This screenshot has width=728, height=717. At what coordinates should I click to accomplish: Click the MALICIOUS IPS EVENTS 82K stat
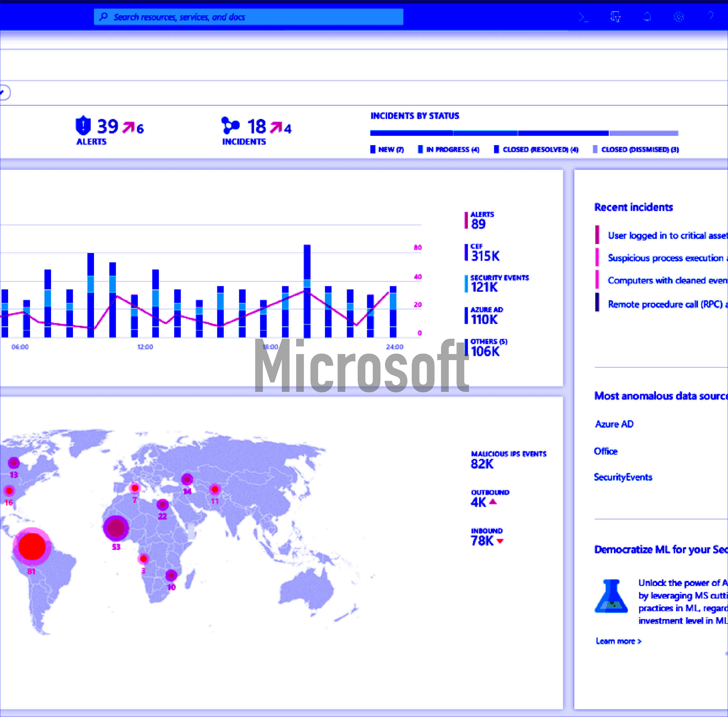[x=509, y=460]
